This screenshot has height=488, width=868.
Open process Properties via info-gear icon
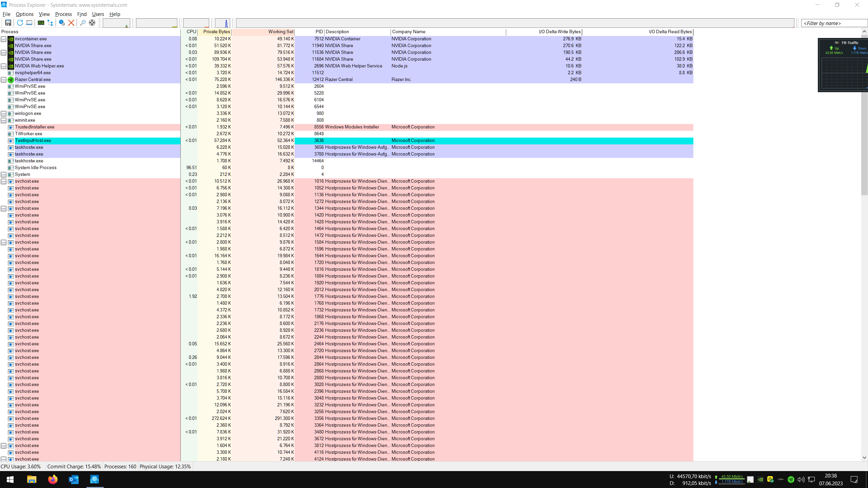(62, 23)
